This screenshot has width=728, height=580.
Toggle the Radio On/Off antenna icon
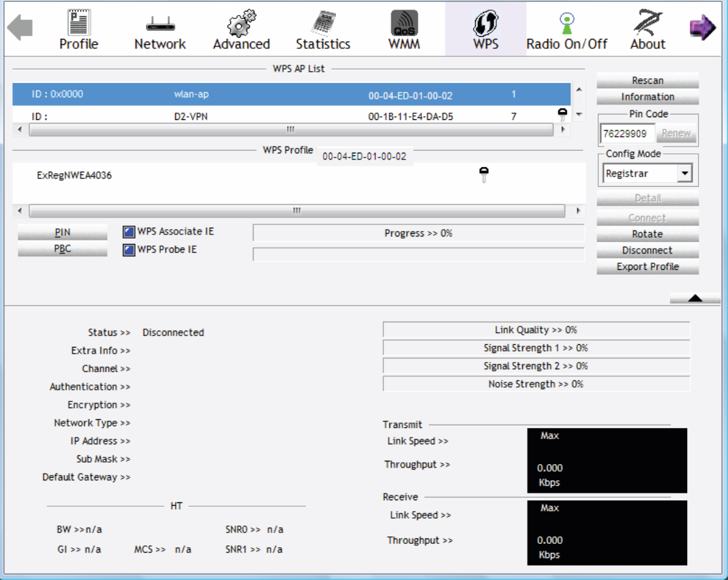pos(567,23)
